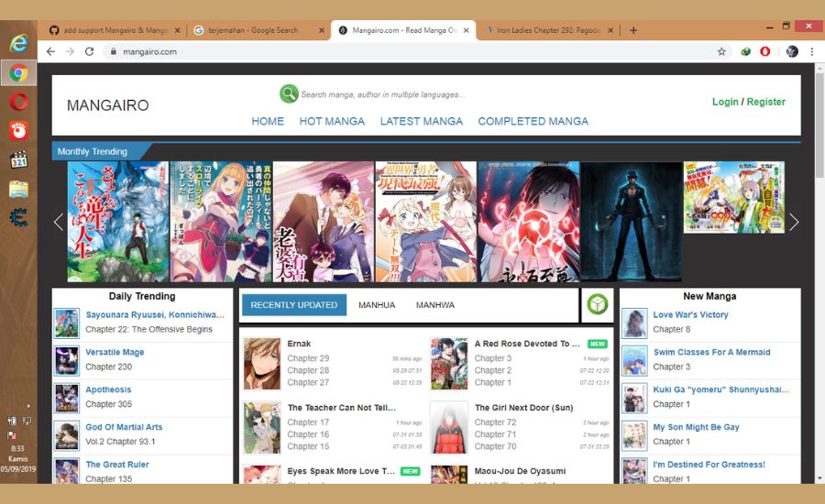Open Sayounara Ryuusei, Konnichiwa link
Viewport: 825px width, 504px height.
point(155,314)
